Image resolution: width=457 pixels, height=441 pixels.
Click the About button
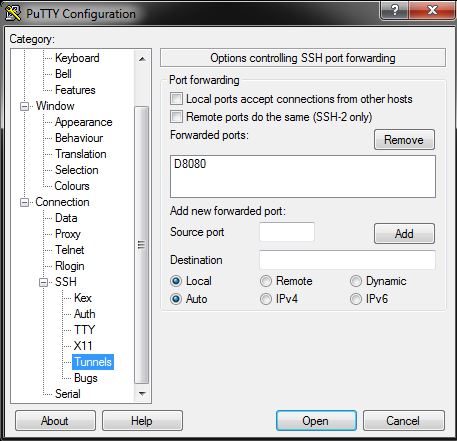pos(55,421)
